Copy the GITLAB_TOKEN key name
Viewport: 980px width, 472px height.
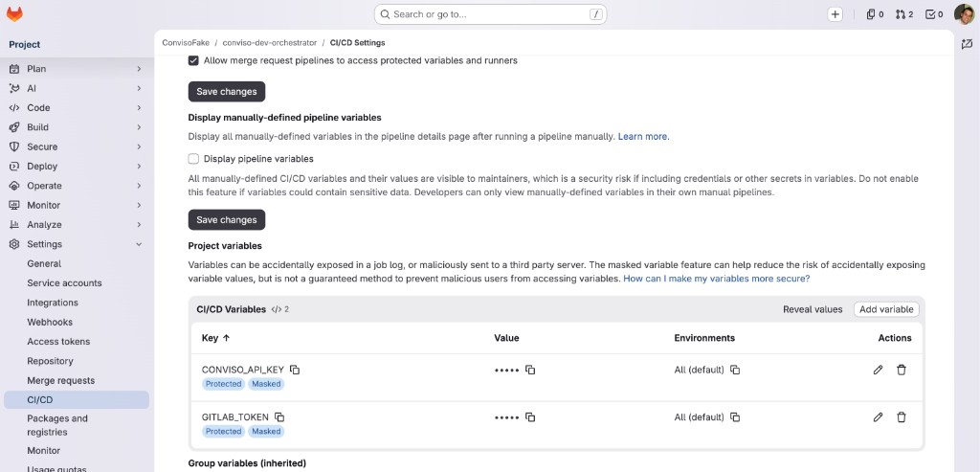coord(280,417)
